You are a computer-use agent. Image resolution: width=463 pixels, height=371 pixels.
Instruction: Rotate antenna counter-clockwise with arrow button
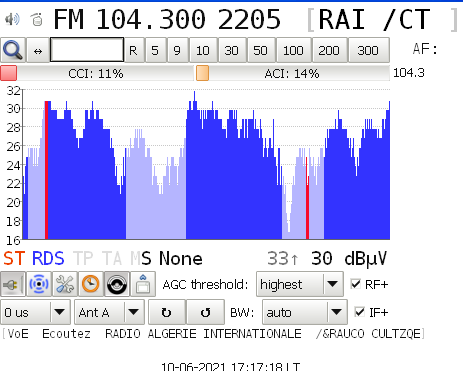pos(205,312)
